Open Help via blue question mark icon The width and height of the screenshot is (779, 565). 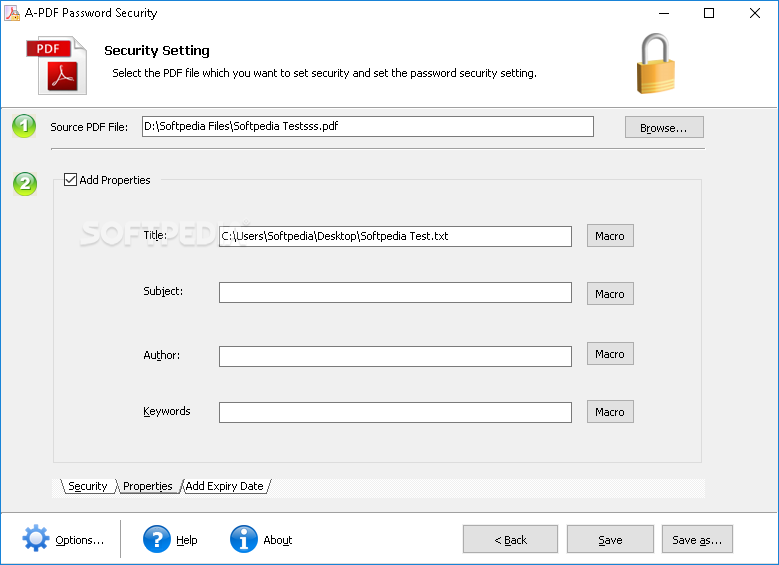point(156,539)
